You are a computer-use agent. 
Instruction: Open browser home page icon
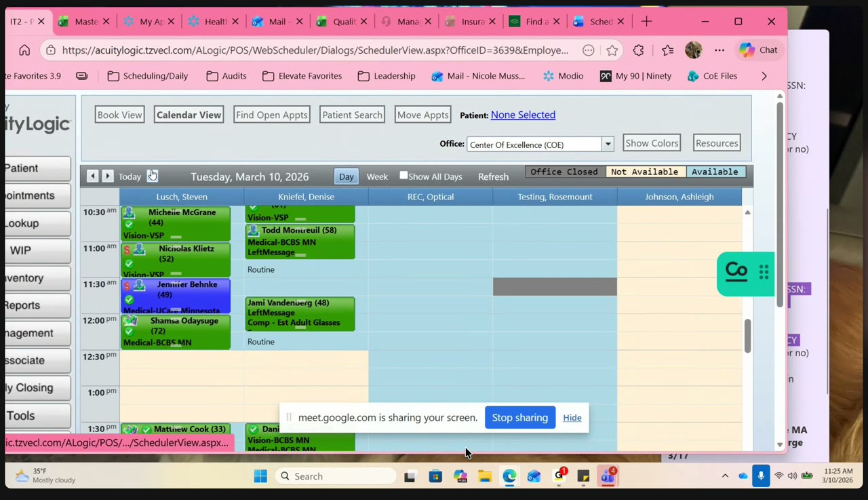tap(24, 50)
